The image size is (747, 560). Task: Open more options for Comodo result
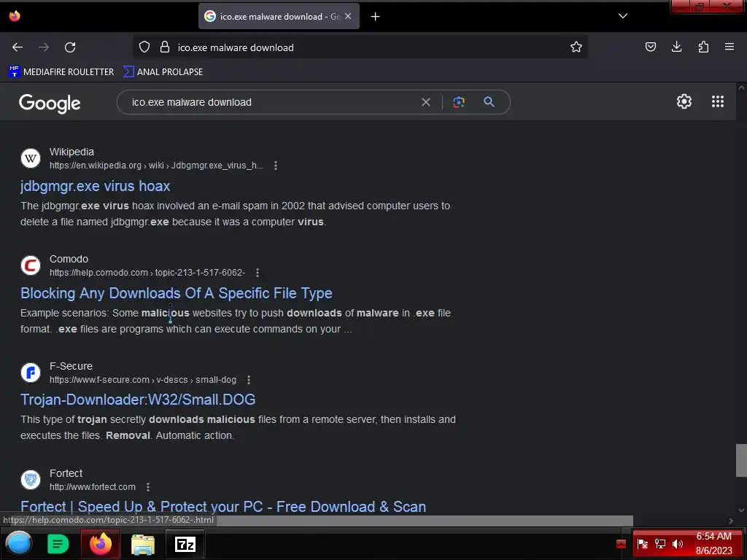coord(258,273)
